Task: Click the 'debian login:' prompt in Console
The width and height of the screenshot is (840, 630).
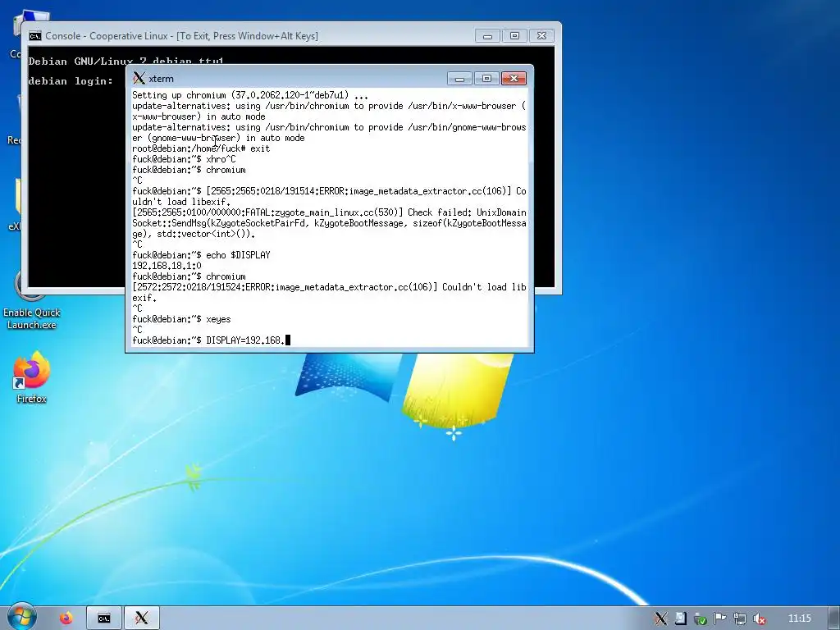Action: [71, 81]
